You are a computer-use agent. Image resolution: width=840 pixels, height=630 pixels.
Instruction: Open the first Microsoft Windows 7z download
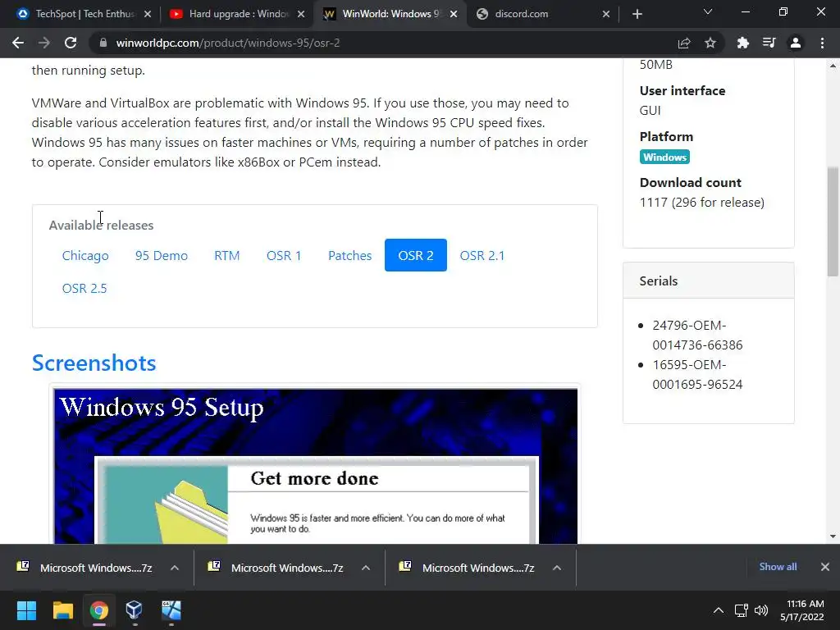[x=84, y=568]
